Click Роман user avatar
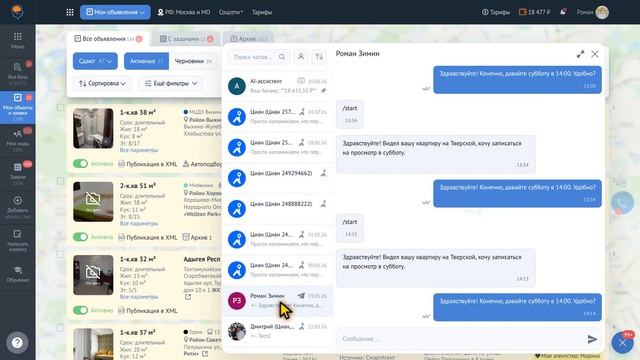The image size is (640, 360). (x=602, y=12)
